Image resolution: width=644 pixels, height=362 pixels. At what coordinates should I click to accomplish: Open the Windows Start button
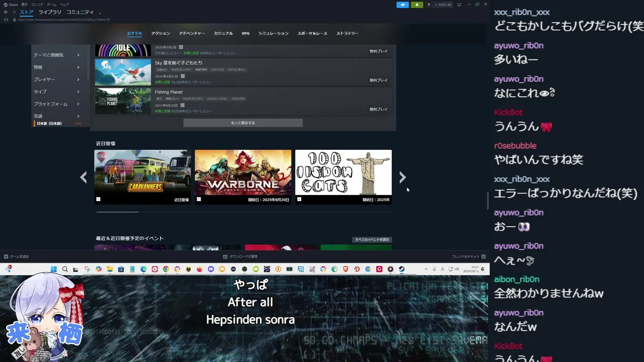(53, 269)
